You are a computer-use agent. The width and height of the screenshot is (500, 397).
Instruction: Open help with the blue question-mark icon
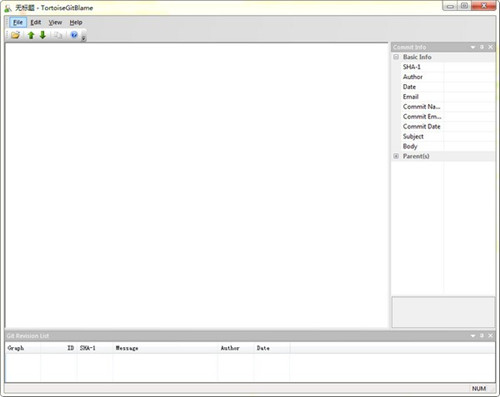[x=74, y=35]
